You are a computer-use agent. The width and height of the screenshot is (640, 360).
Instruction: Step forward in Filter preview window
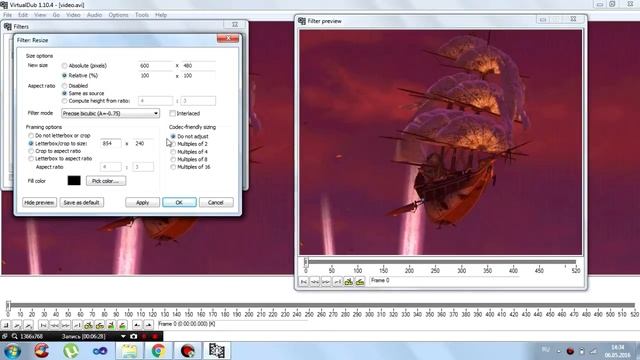326,282
